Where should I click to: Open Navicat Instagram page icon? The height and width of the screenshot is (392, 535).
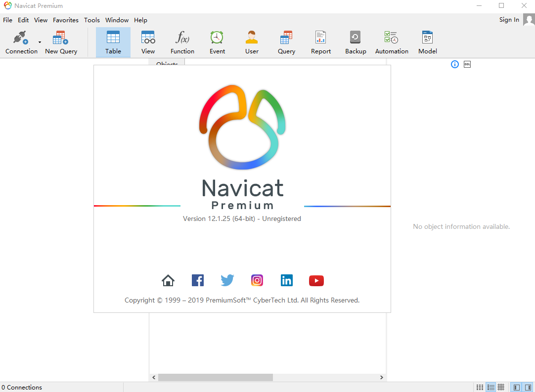click(x=257, y=280)
